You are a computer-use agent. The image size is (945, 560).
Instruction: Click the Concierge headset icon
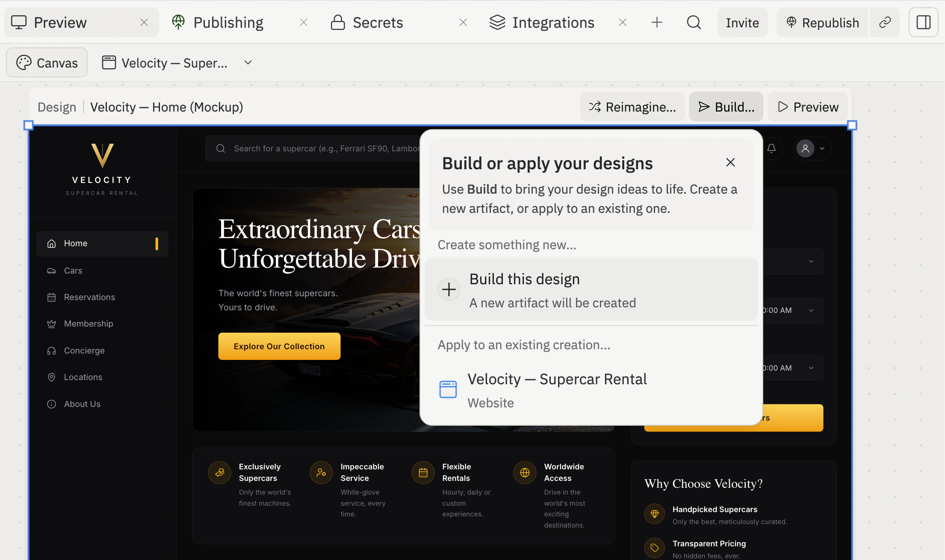(x=51, y=351)
